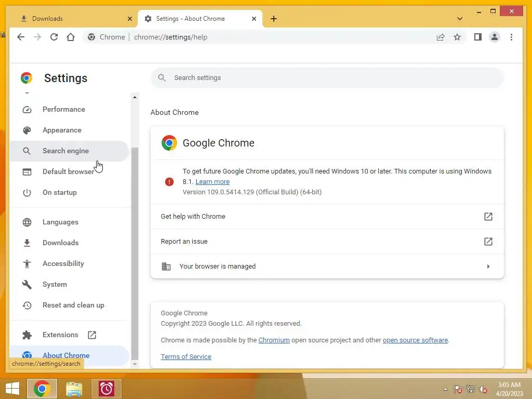Open Performance settings

(70, 109)
